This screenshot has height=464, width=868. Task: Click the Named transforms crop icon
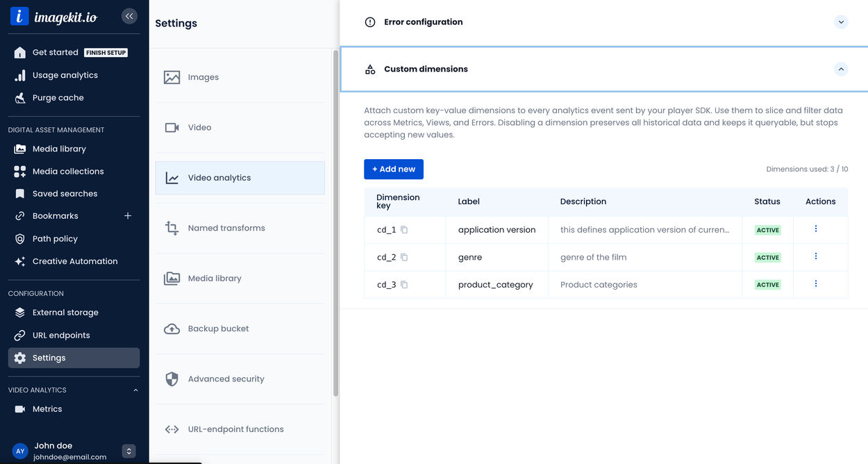tap(172, 228)
